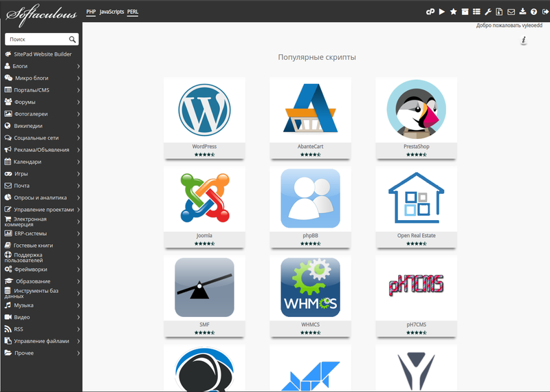Screen dimensions: 550x392
Task: Click the logout icon
Action: tap(545, 12)
